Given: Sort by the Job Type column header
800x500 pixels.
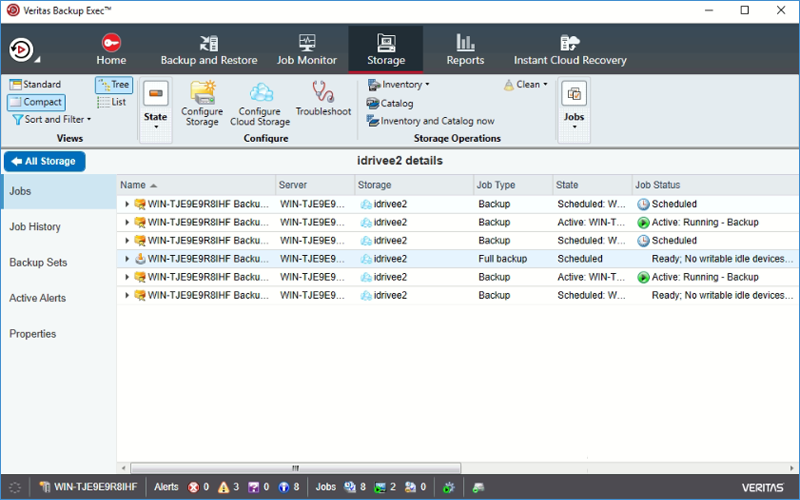Looking at the screenshot, I should [513, 185].
